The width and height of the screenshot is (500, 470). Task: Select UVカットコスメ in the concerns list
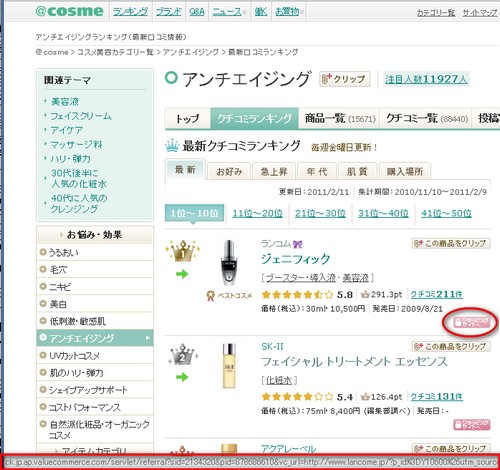click(95, 356)
